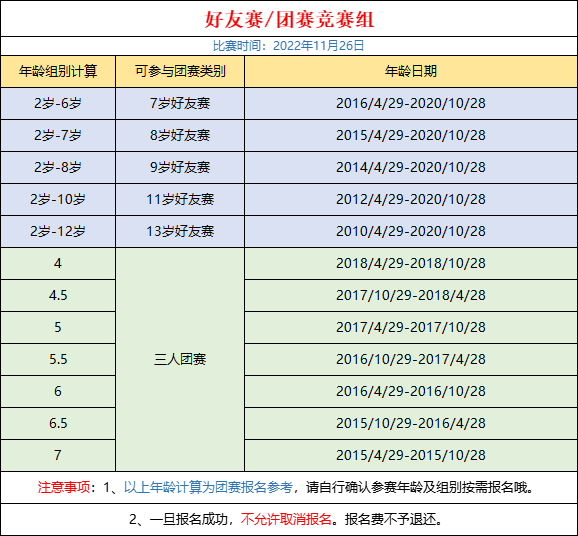
Task: Click the 年龄日期 column header
Action: pyautogui.click(x=411, y=72)
